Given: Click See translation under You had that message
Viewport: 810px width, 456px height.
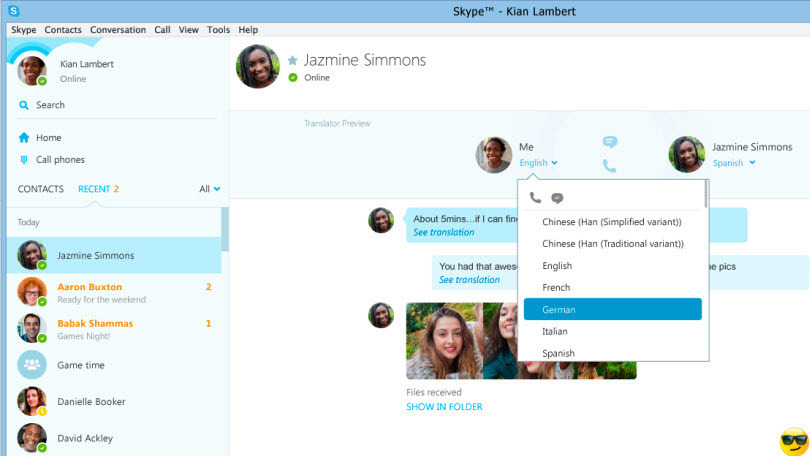Looking at the screenshot, I should click(x=470, y=280).
